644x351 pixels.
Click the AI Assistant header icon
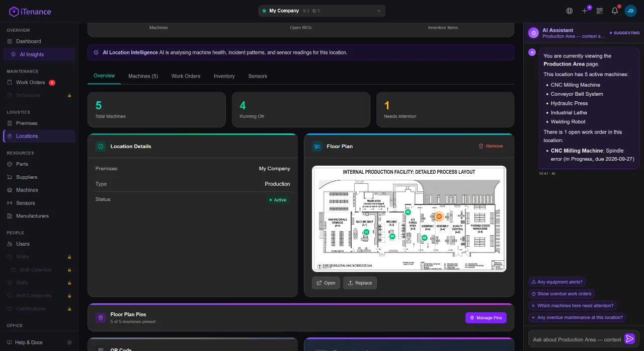[x=533, y=33]
